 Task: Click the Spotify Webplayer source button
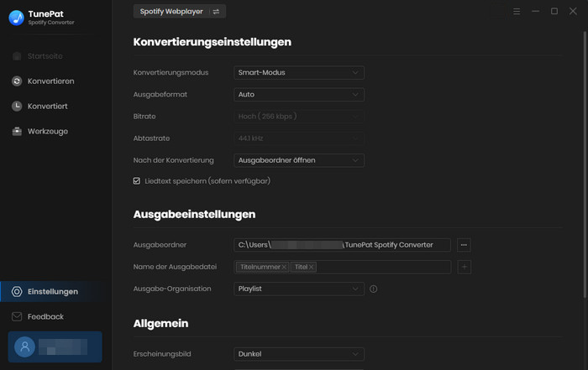click(179, 12)
